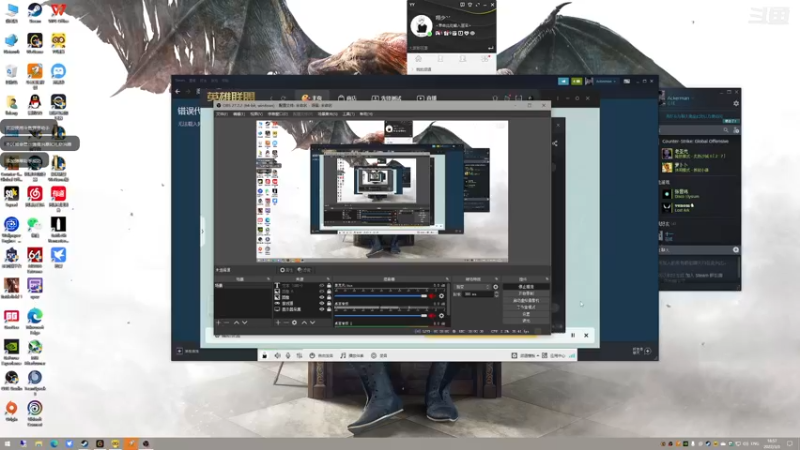Toggle visibility of display capture source in OBS
Viewport: 800px width, 450px height.
coord(321,309)
